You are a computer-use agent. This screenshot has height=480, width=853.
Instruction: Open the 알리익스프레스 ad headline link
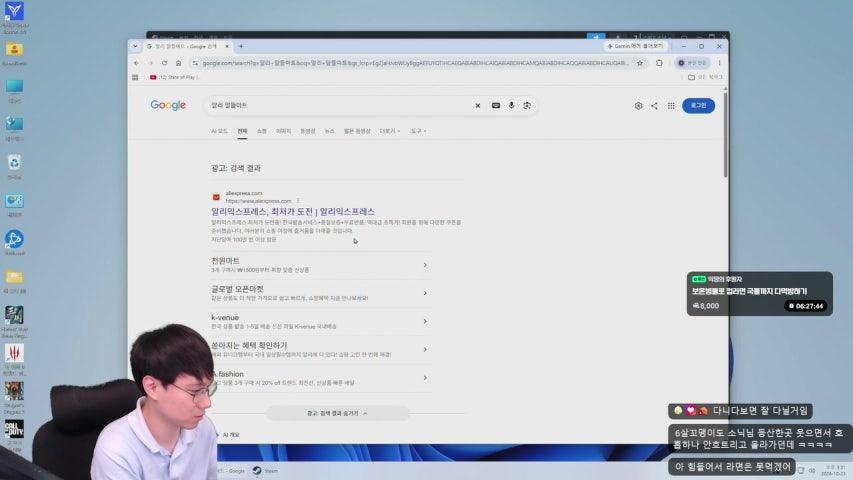tap(293, 212)
